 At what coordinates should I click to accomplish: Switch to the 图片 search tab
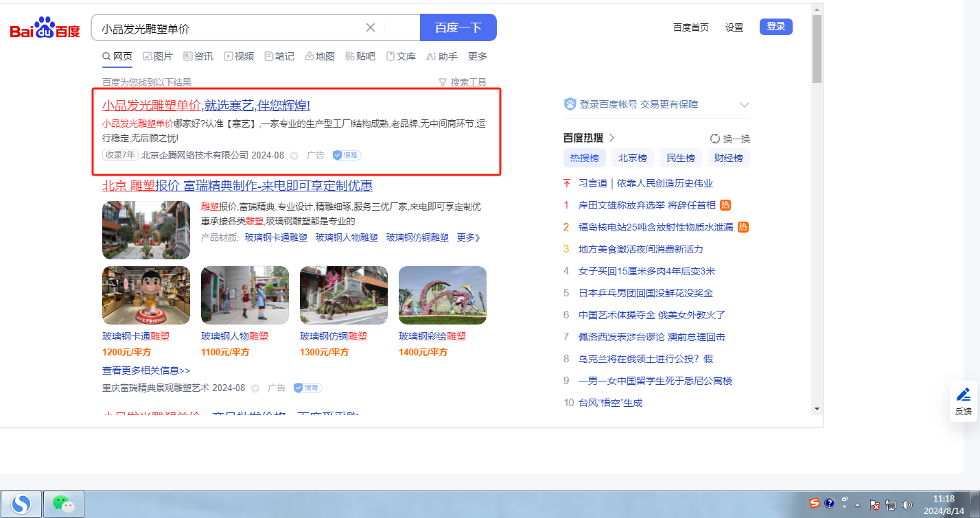point(158,56)
